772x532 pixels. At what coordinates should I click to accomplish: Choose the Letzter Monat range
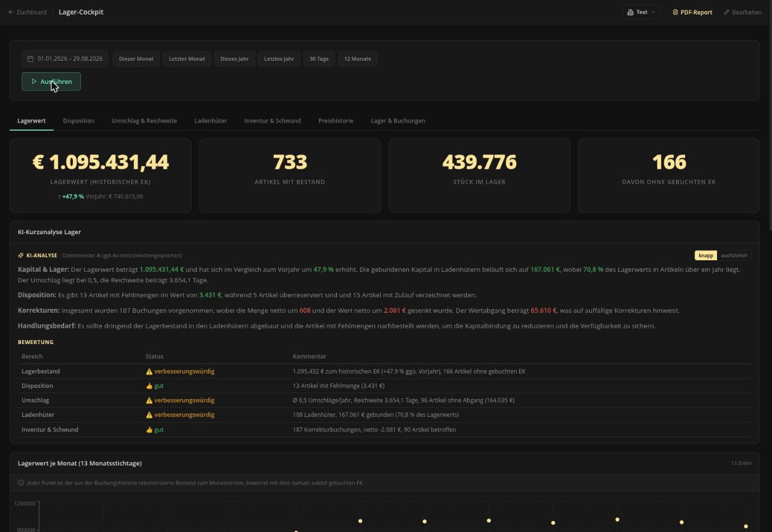coord(187,59)
